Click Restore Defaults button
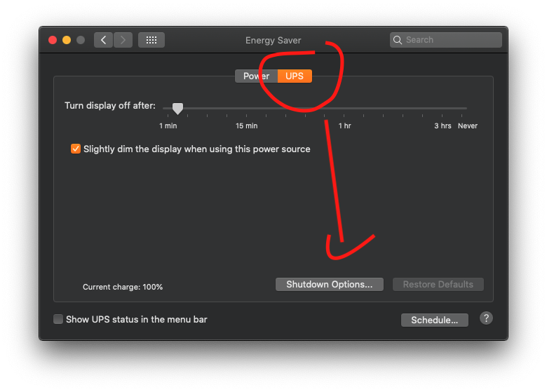This screenshot has height=392, width=547. (x=438, y=284)
